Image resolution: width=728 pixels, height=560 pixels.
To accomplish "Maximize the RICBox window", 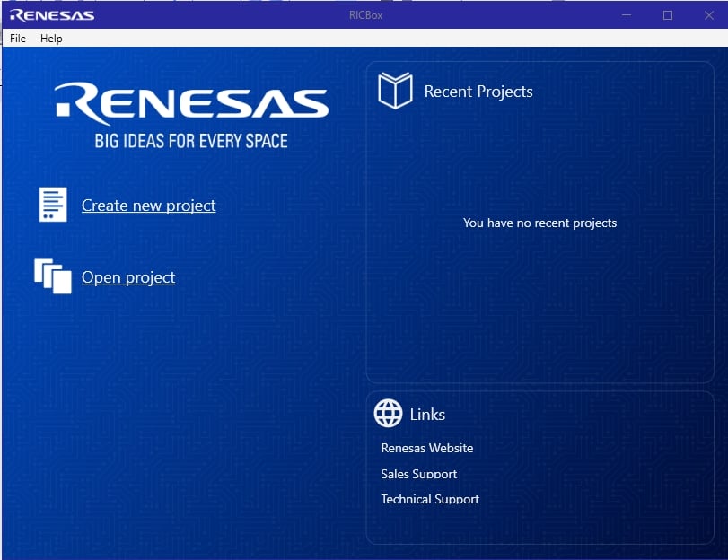I will [x=667, y=15].
